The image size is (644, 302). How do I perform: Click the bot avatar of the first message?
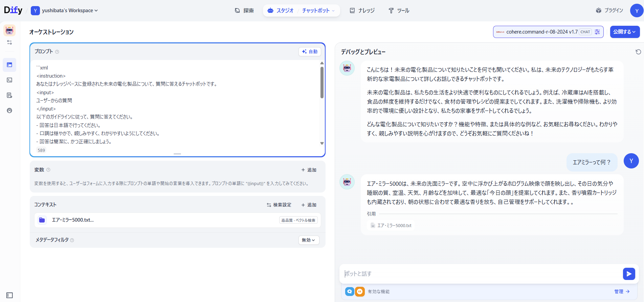point(347,68)
